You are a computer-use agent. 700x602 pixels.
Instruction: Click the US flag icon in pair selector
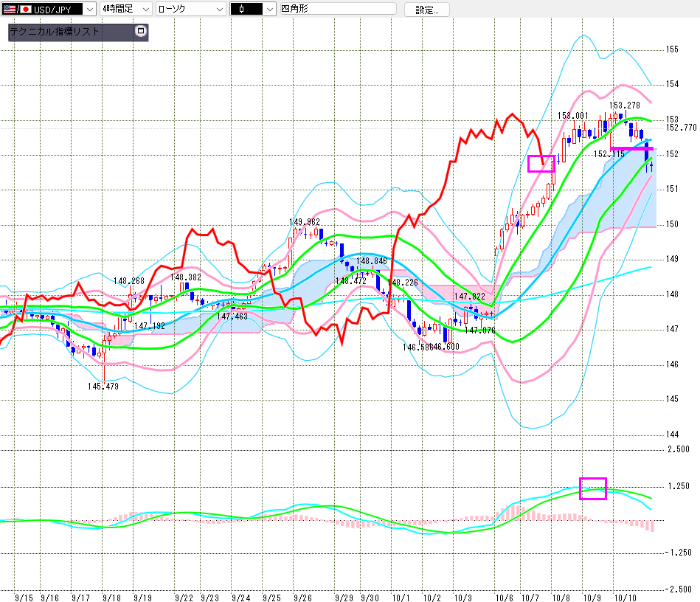click(8, 9)
